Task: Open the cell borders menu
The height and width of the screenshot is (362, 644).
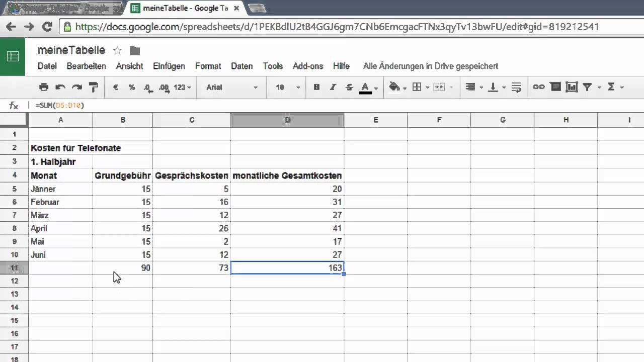Action: coord(421,87)
